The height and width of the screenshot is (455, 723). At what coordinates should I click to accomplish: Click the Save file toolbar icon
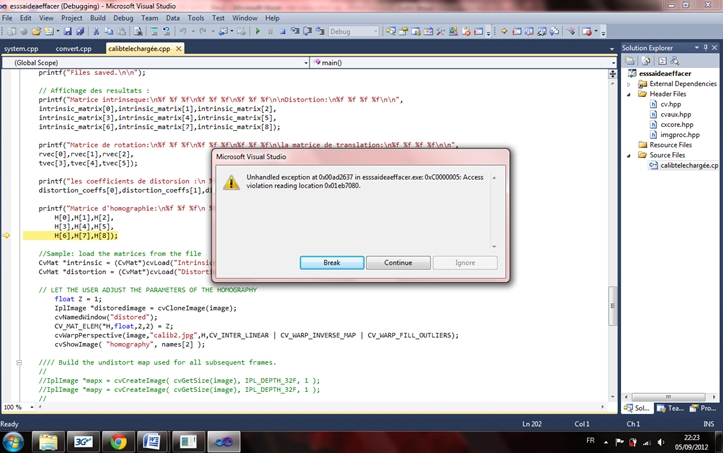68,31
